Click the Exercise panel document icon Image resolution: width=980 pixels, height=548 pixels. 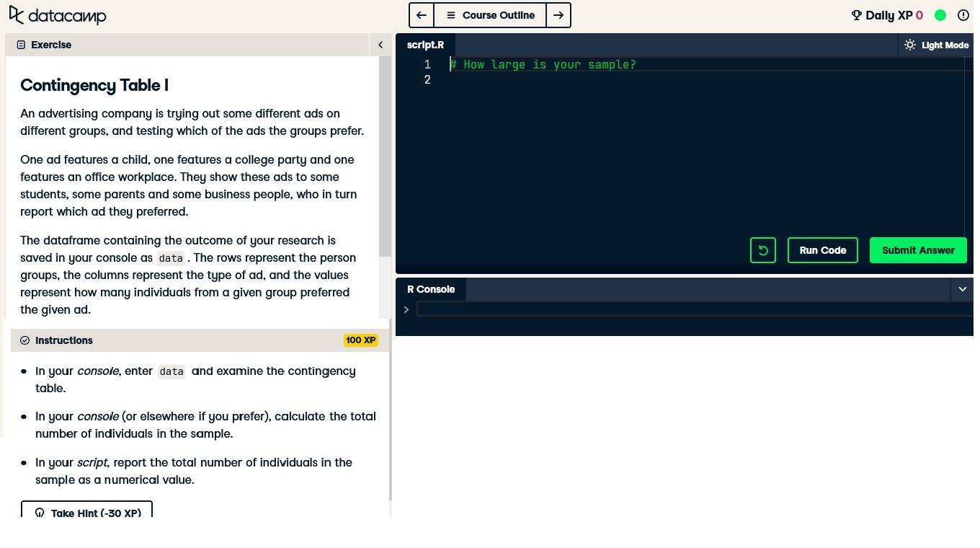point(22,45)
